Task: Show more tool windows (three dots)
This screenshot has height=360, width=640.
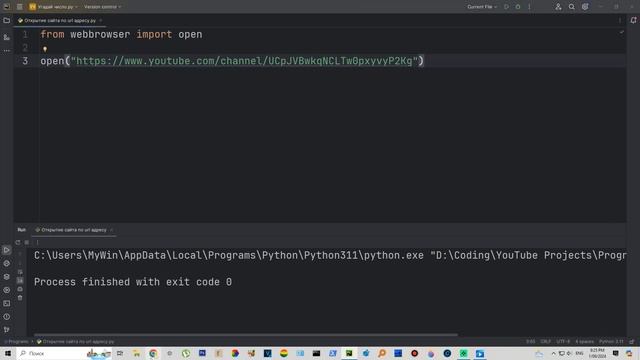Action: [7, 51]
